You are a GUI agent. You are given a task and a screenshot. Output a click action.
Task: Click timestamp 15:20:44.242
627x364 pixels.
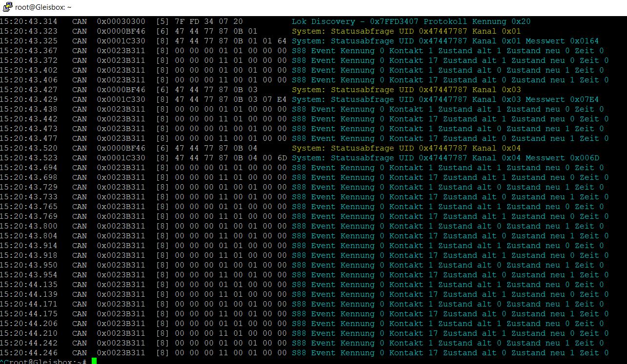pyautogui.click(x=29, y=343)
